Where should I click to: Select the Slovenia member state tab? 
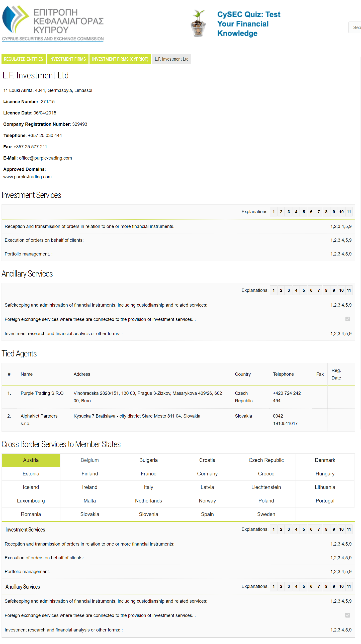148,514
